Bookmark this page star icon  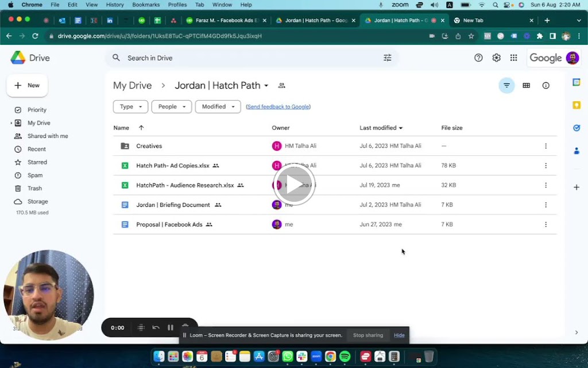pos(471,36)
